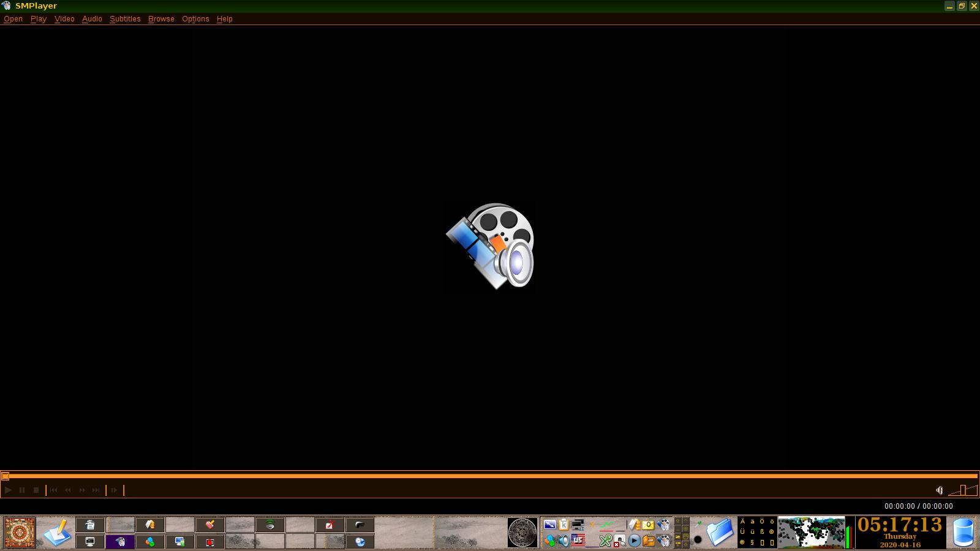Click the skip-to-next track button
The width and height of the screenshot is (980, 551).
(x=96, y=490)
